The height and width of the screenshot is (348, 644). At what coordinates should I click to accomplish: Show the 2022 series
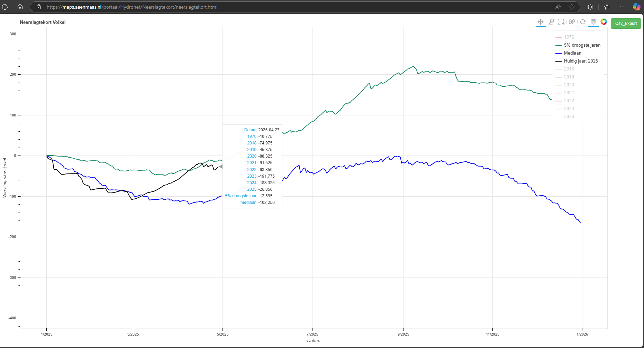[x=564, y=101]
